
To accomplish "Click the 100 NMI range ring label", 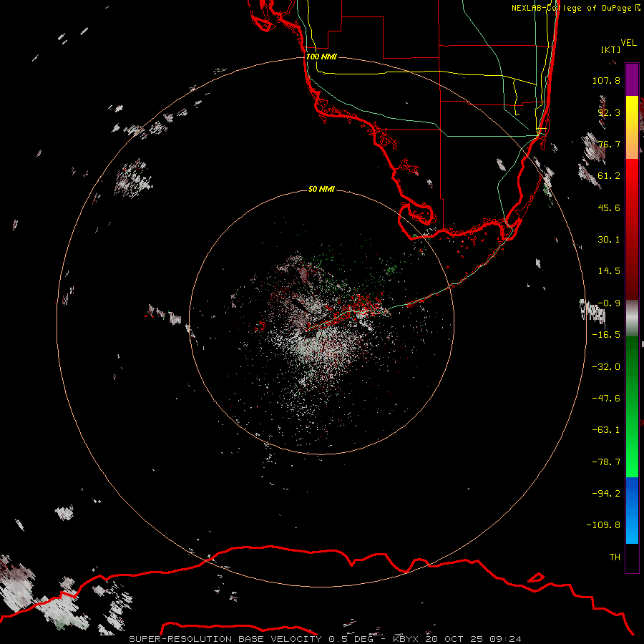I will click(x=321, y=57).
